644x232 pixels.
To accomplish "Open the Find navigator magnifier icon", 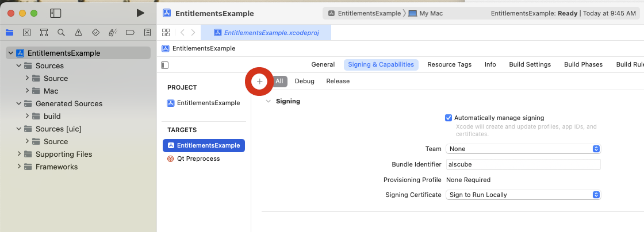I will click(61, 32).
